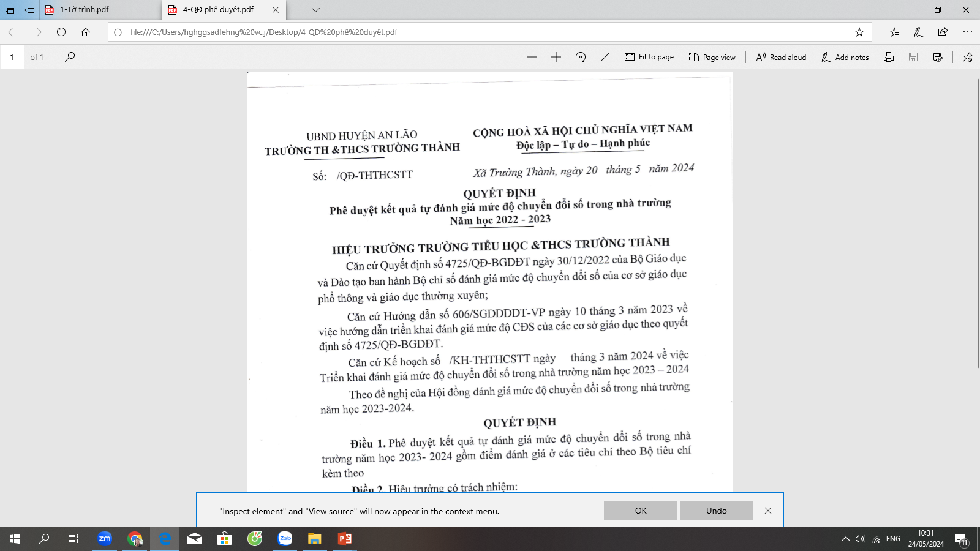Click the full screen expand arrows icon
The image size is (980, 551).
pyautogui.click(x=605, y=57)
